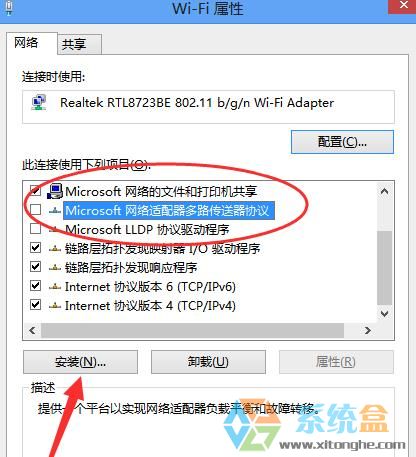Click the 卸载(U) button
This screenshot has width=416, height=457.
click(x=208, y=362)
